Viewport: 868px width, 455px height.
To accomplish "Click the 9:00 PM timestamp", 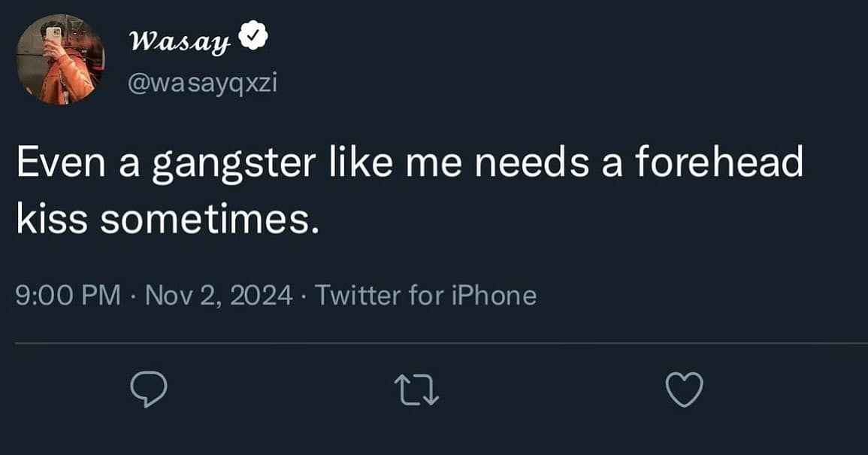I will pyautogui.click(x=68, y=295).
